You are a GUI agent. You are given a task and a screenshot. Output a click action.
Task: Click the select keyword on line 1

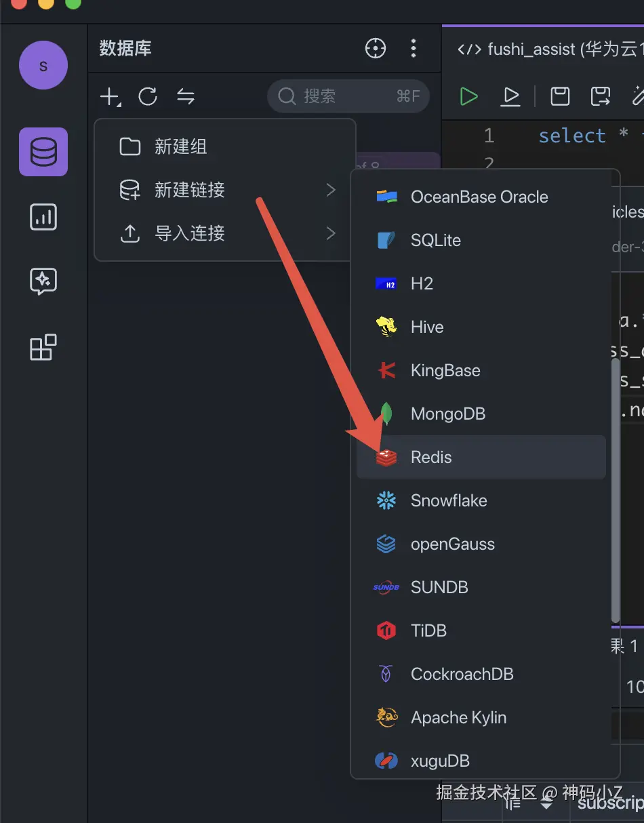[572, 136]
